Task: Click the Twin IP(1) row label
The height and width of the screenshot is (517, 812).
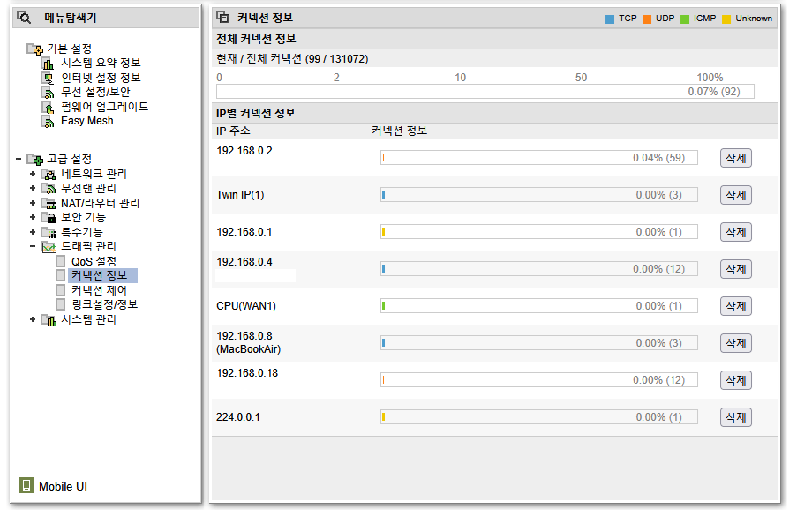Action: click(x=240, y=195)
